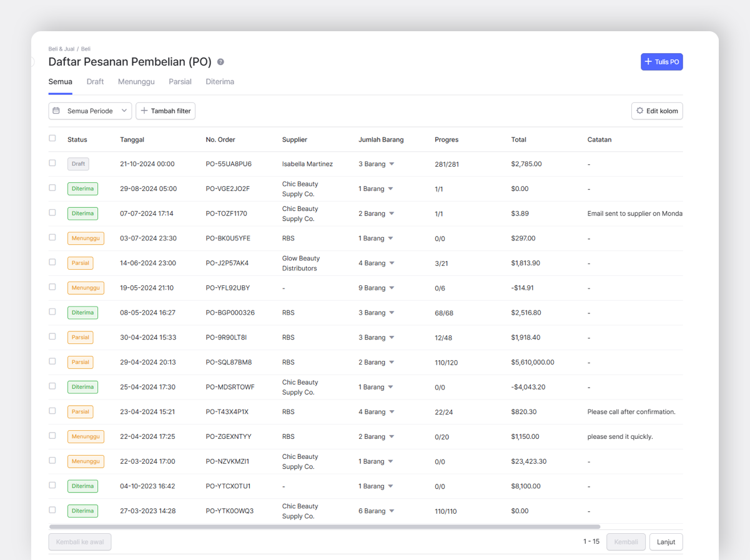Click the plus icon in Tulis PO
This screenshot has height=560, width=750.
(648, 62)
